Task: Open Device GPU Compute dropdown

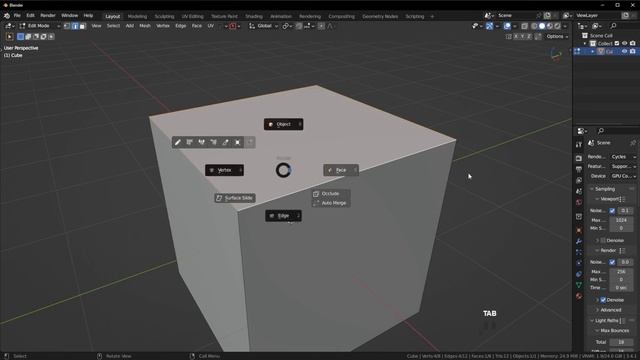Action: pyautogui.click(x=623, y=176)
